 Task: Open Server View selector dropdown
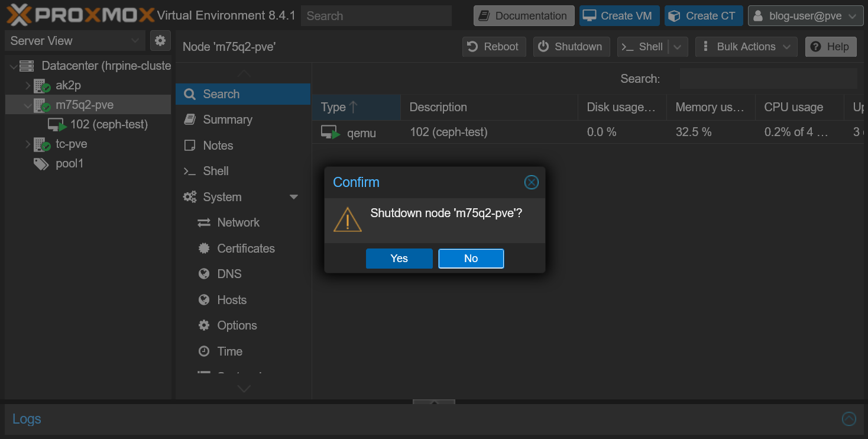click(x=75, y=41)
